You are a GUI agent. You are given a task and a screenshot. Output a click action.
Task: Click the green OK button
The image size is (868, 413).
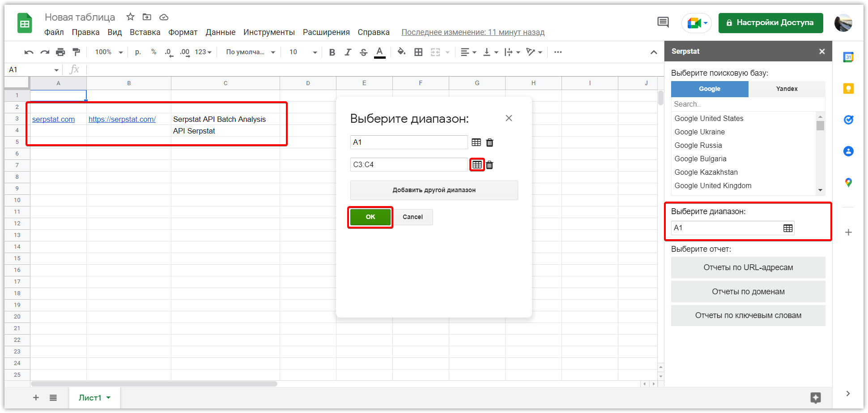click(370, 217)
